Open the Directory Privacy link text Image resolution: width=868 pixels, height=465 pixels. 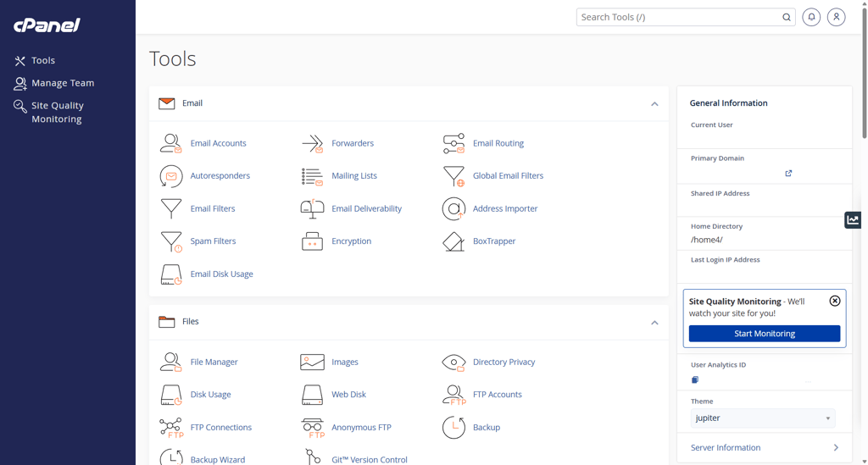pyautogui.click(x=504, y=363)
